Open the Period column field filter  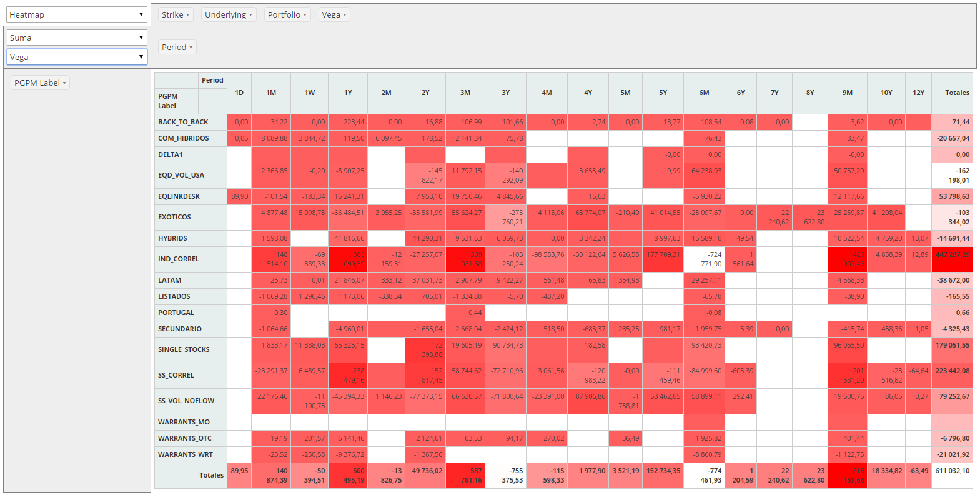(x=191, y=48)
